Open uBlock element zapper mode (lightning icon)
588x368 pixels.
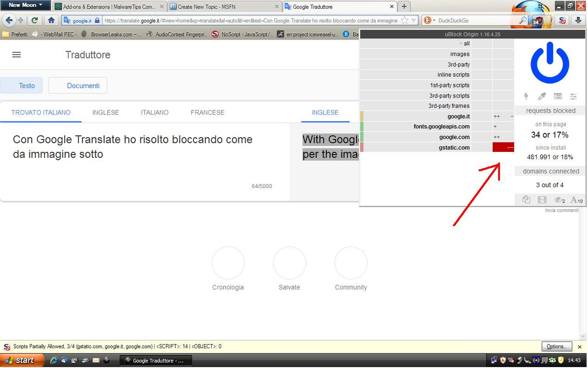point(526,96)
